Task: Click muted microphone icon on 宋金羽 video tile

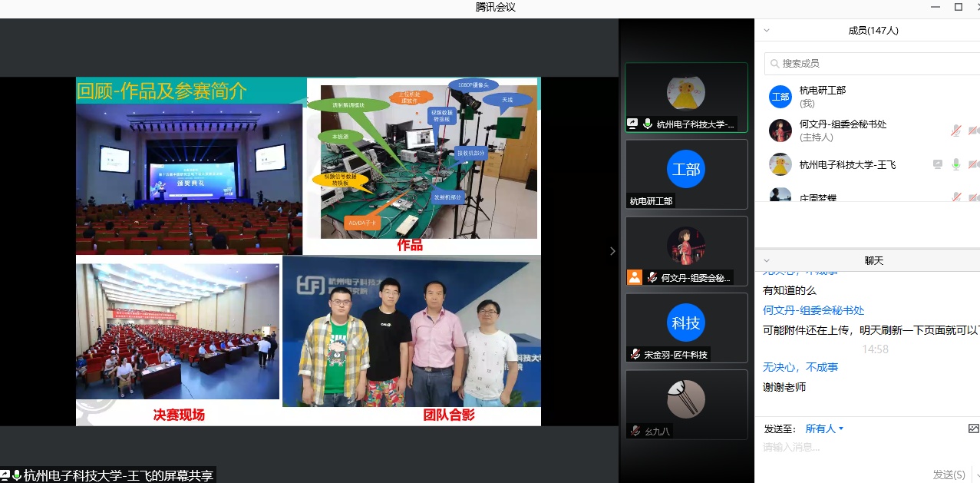Action: [x=635, y=354]
